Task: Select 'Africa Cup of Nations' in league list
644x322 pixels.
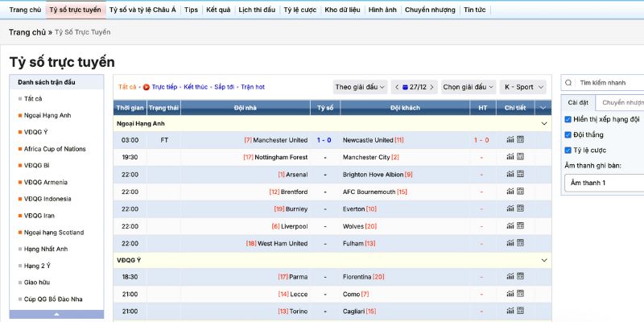Action: click(x=54, y=149)
